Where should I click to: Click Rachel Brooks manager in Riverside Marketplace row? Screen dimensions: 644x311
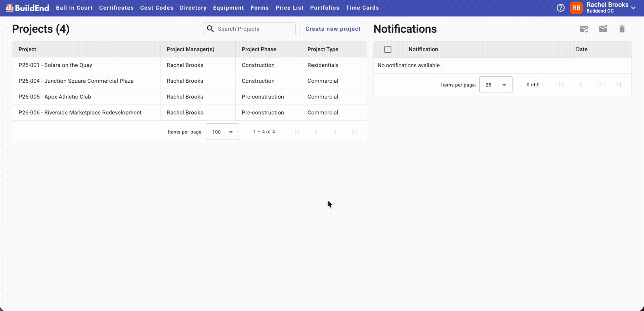185,113
